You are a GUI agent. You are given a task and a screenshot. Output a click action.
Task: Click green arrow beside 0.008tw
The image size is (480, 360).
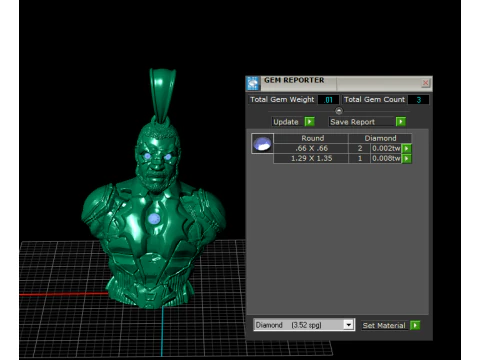(x=407, y=158)
